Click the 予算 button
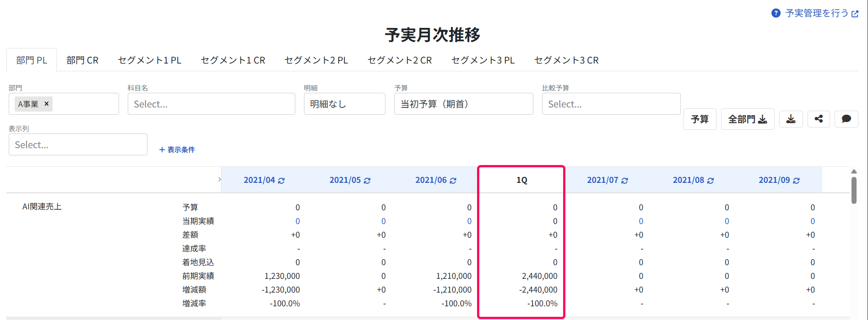Image resolution: width=868 pixels, height=320 pixels. pos(700,119)
